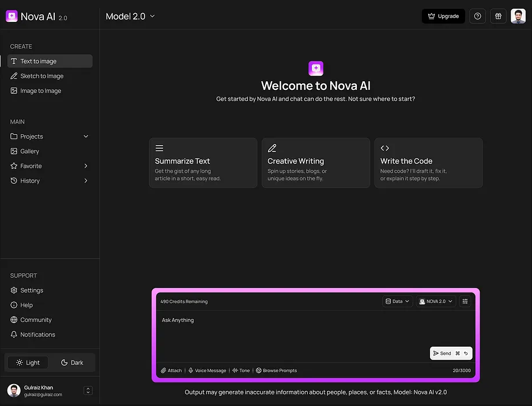
Task: Click the Help info circle icon
Action: (x=14, y=305)
